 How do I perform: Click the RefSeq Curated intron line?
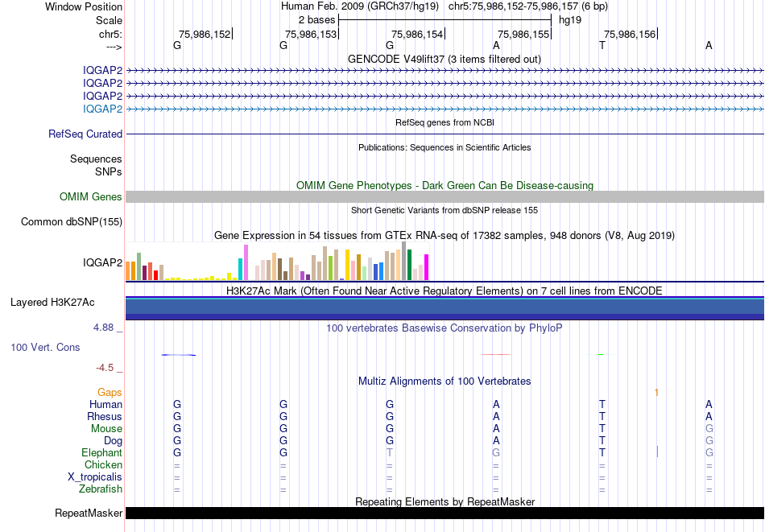(x=445, y=134)
